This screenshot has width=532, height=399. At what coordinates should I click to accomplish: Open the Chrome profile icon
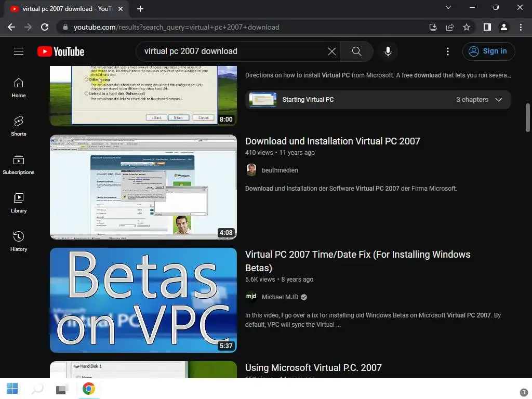tap(504, 27)
